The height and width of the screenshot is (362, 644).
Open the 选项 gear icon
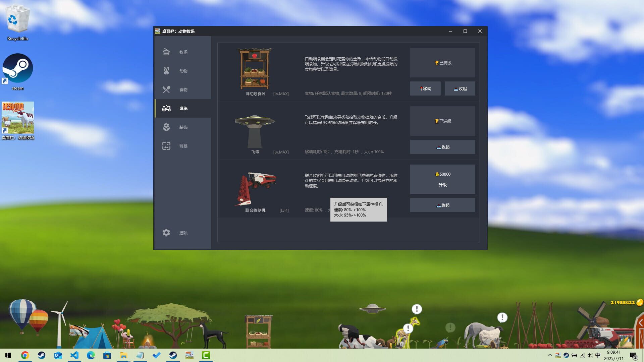coord(166,232)
